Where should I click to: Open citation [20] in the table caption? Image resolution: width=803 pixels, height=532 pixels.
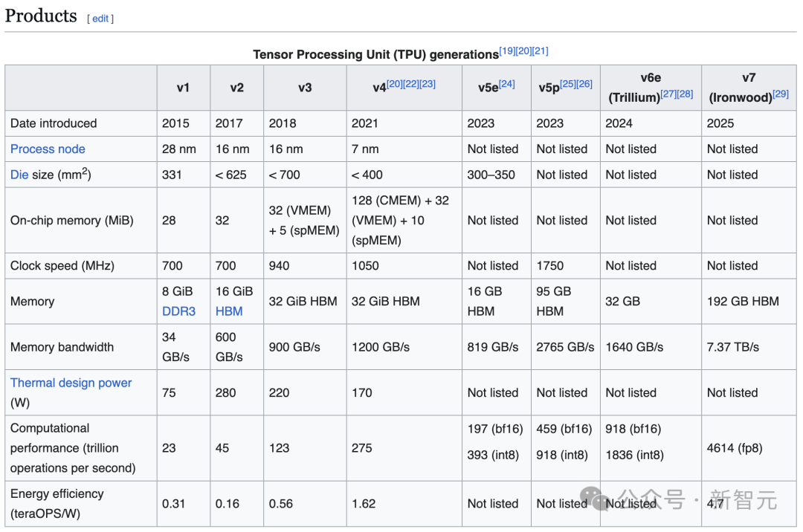point(523,51)
